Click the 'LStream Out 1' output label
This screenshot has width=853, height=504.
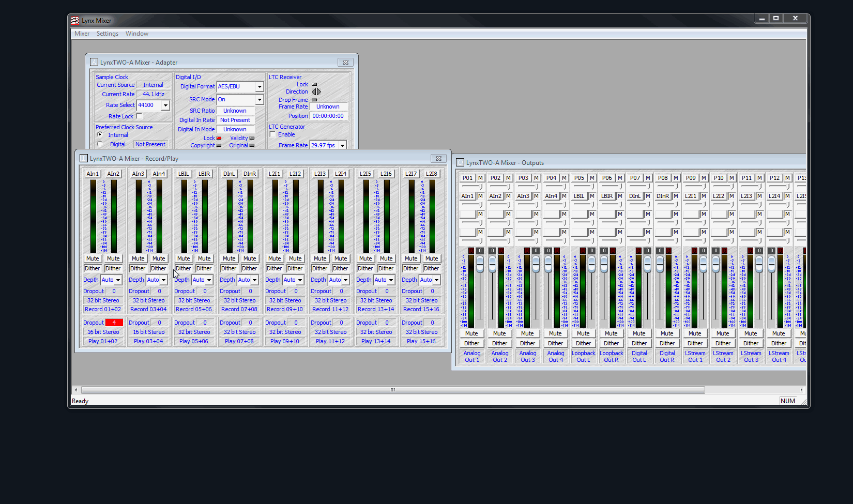(x=695, y=357)
